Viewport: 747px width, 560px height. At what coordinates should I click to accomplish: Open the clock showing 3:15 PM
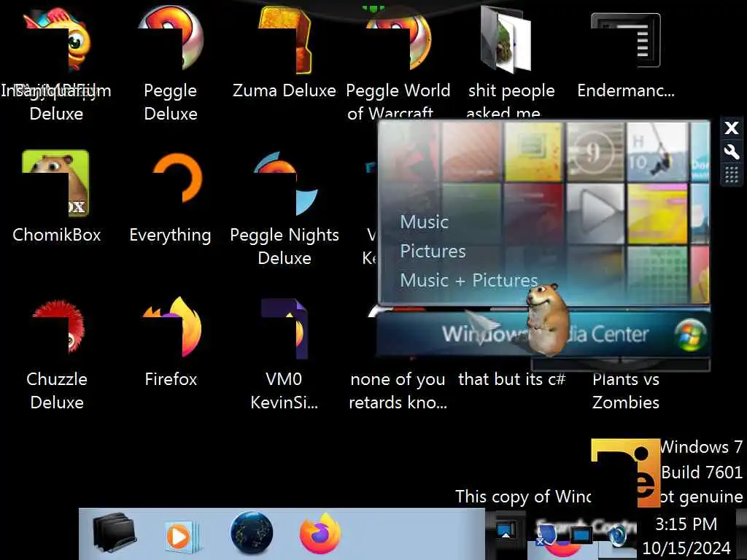click(686, 536)
